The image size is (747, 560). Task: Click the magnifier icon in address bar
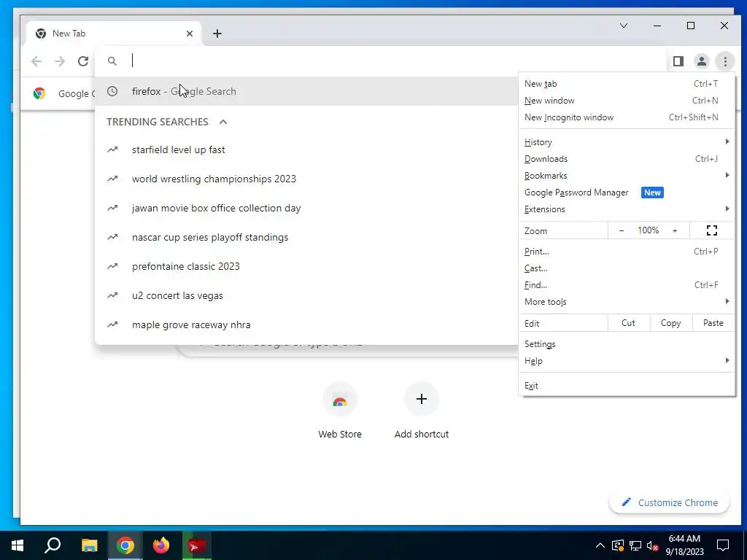(x=112, y=61)
